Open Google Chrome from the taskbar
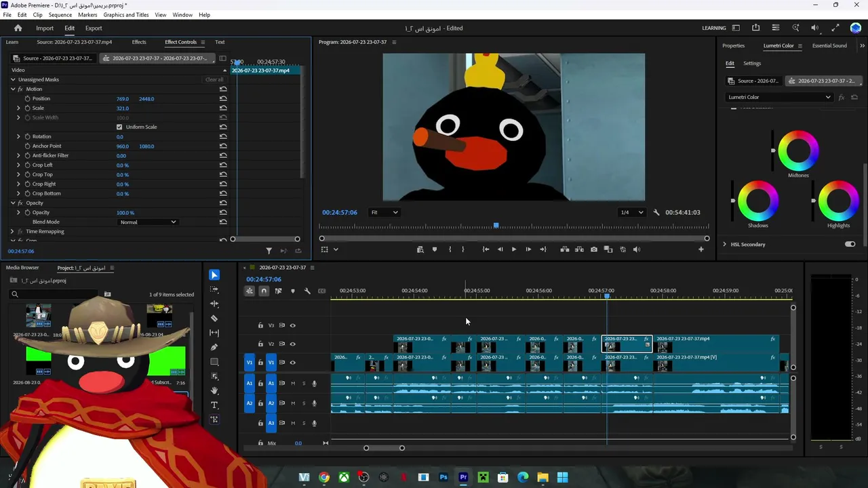The image size is (868, 488). [324, 477]
